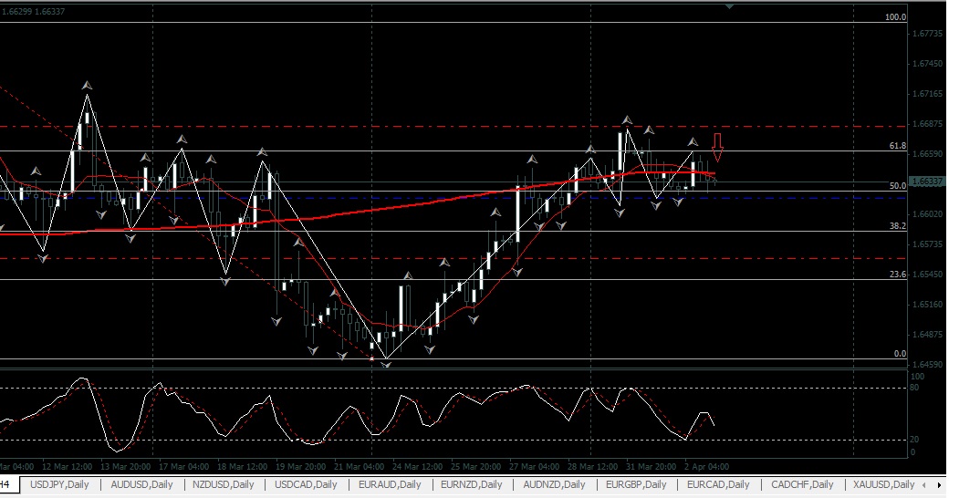This screenshot has width=980, height=498.
Task: Select the Fibonacci 61.8 level label
Action: click(898, 146)
